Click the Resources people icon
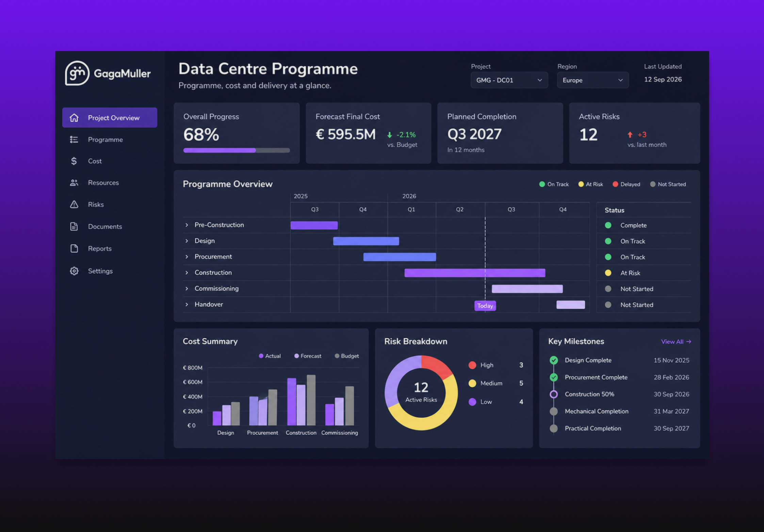Viewport: 764px width, 532px height. click(x=74, y=183)
